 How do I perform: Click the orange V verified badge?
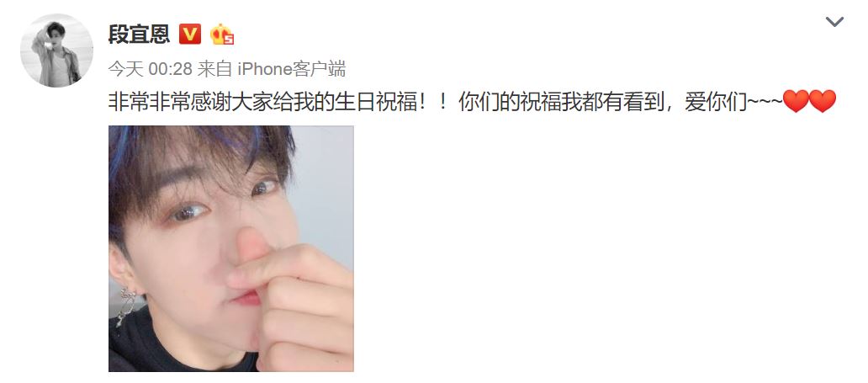(190, 35)
